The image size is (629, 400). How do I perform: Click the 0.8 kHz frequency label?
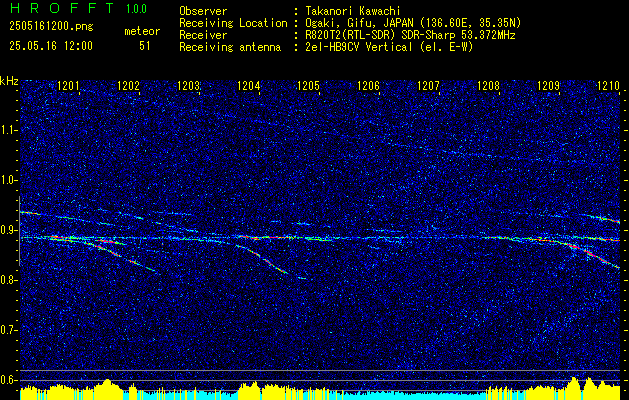8,280
